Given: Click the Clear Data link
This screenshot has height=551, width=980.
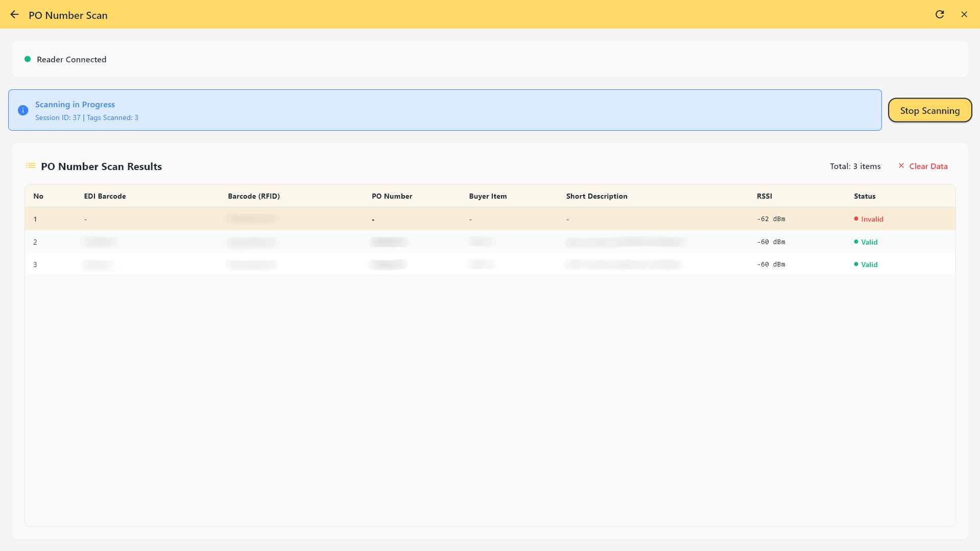Looking at the screenshot, I should 928,166.
